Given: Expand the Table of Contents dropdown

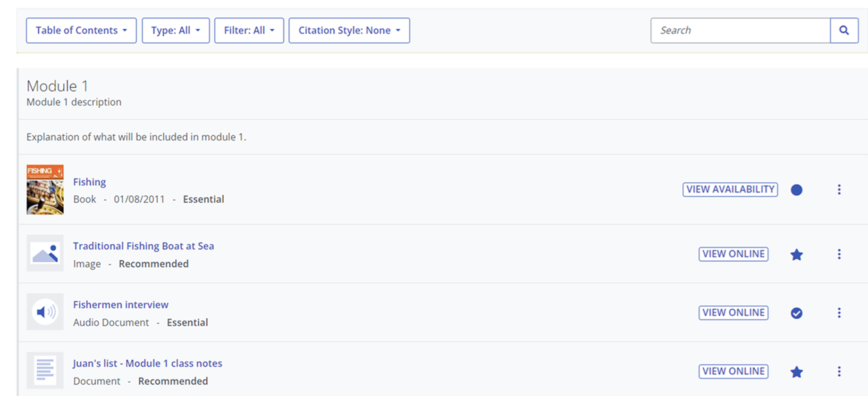Looking at the screenshot, I should [x=81, y=31].
